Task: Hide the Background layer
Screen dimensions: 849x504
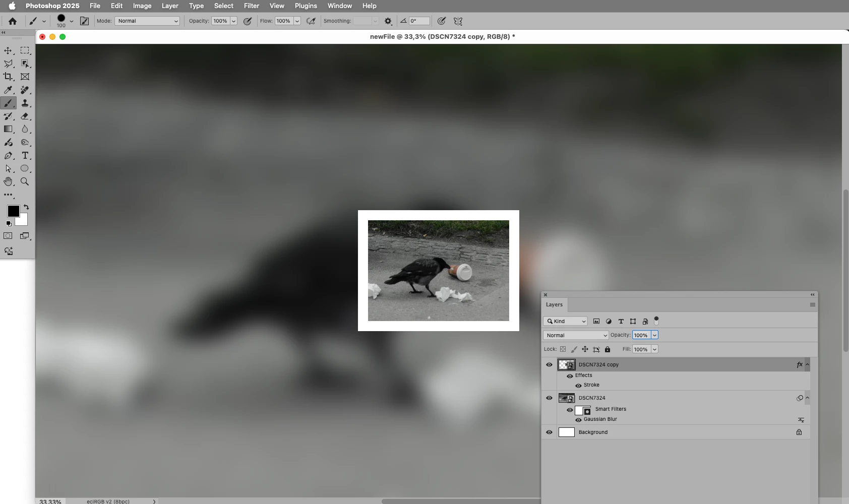Action: coord(550,432)
